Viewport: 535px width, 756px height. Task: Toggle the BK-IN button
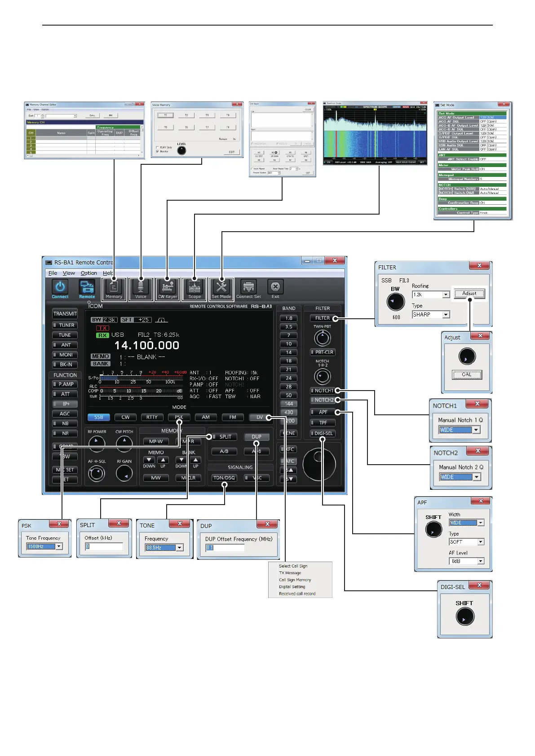(x=65, y=365)
